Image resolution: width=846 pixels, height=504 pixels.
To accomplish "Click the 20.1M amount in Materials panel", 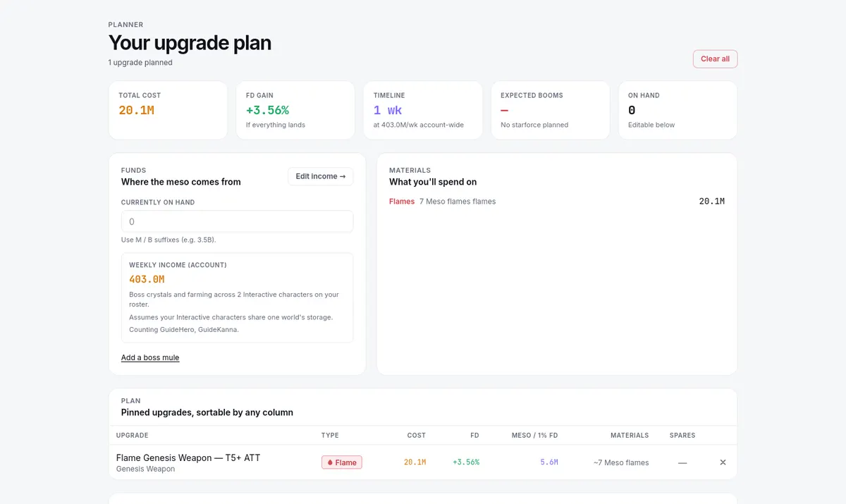I will [x=711, y=202].
